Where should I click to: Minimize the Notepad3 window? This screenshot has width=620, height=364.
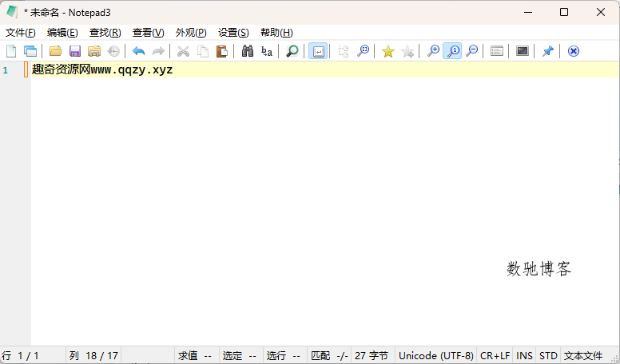pyautogui.click(x=528, y=12)
